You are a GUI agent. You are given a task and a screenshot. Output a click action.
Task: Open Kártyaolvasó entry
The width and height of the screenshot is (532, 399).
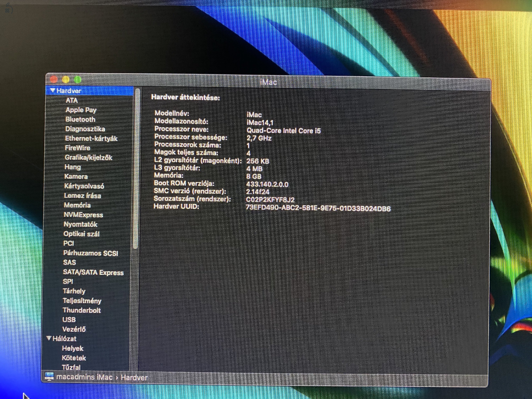pos(84,186)
